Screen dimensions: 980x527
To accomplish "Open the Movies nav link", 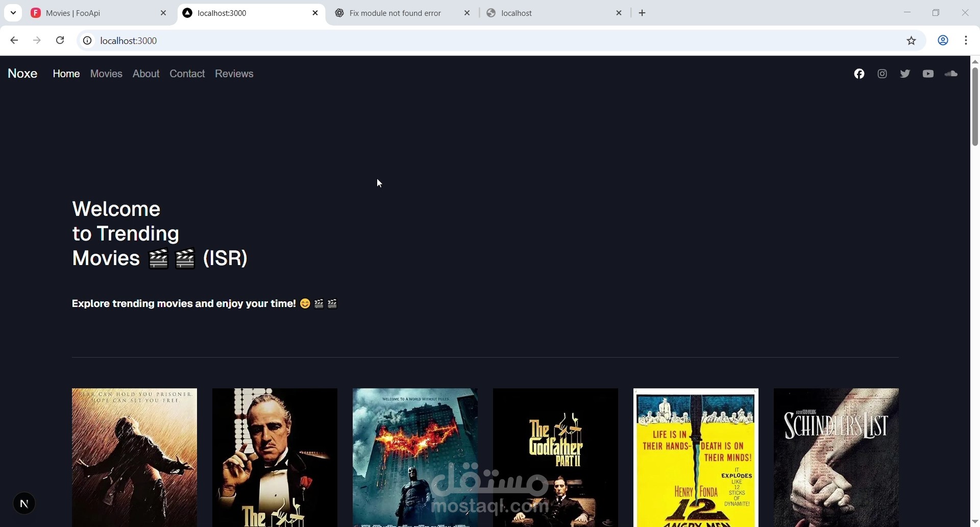I will tap(107, 74).
